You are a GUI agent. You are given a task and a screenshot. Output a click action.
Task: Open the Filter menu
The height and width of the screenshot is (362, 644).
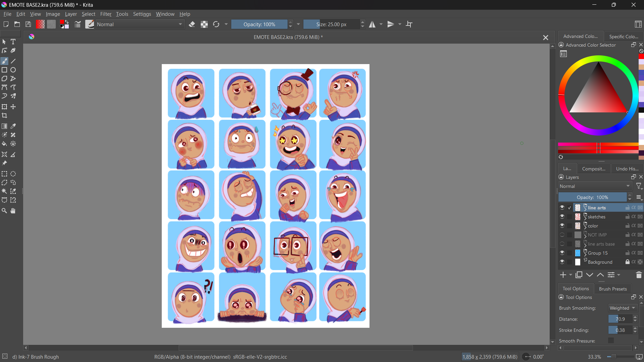point(106,14)
